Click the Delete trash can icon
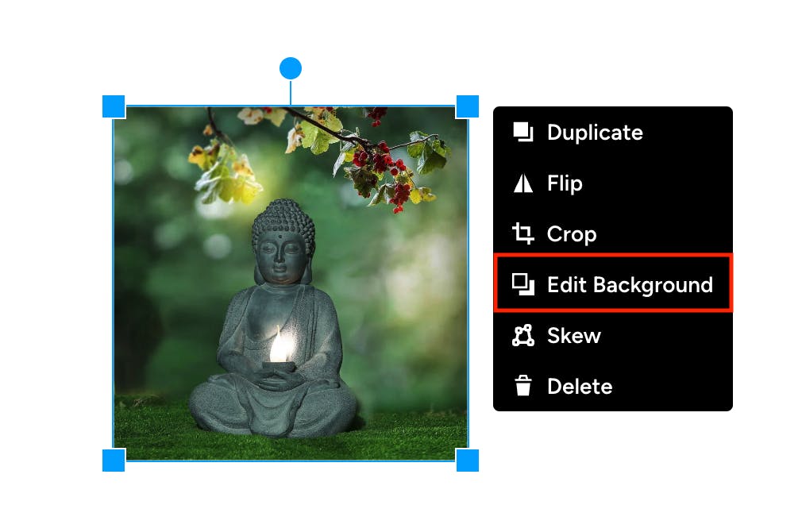The width and height of the screenshot is (802, 532). 522,386
